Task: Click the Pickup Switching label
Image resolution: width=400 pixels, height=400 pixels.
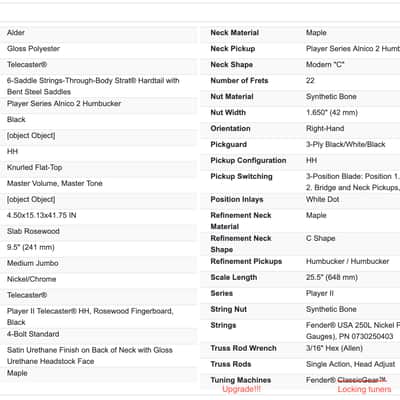Action: click(x=241, y=176)
